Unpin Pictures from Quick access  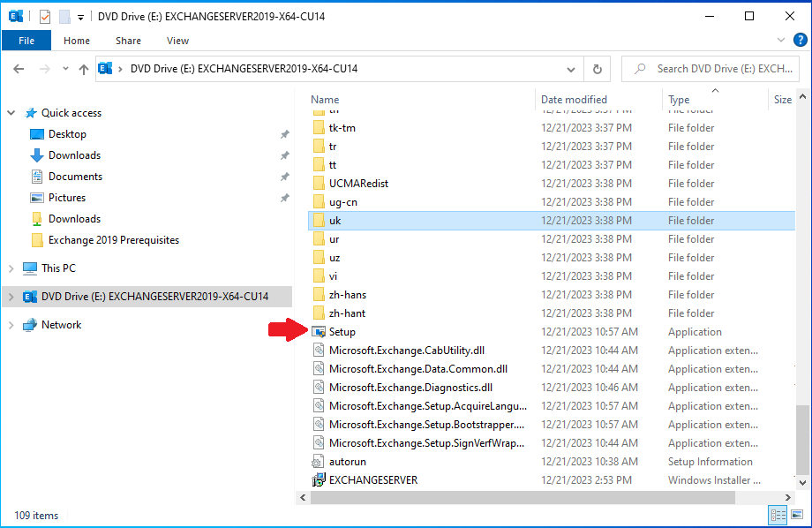(284, 197)
